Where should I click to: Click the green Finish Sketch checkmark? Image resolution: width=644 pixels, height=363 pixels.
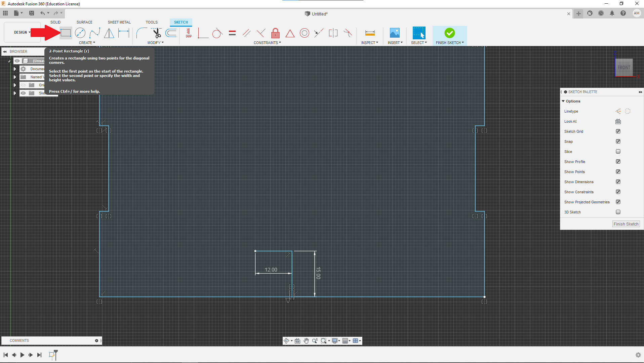pos(449,33)
